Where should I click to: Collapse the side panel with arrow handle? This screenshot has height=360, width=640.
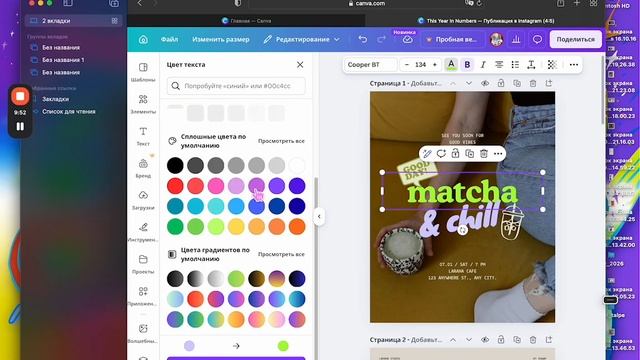pyautogui.click(x=319, y=217)
